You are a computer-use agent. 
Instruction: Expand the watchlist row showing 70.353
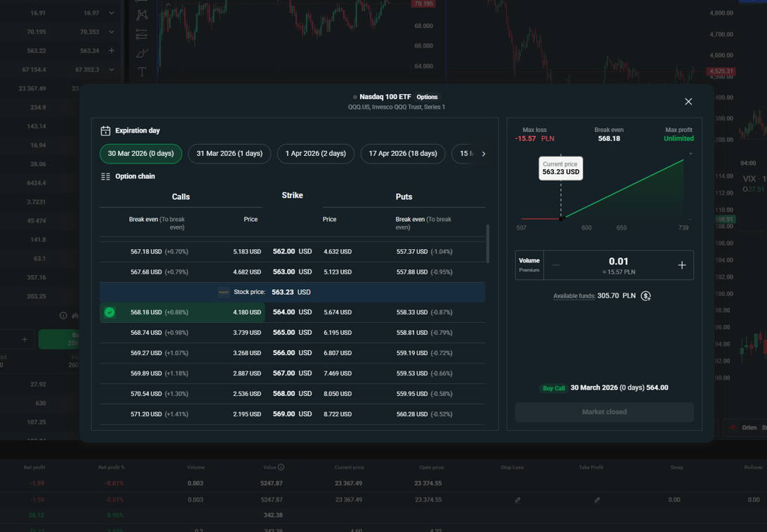tap(111, 32)
